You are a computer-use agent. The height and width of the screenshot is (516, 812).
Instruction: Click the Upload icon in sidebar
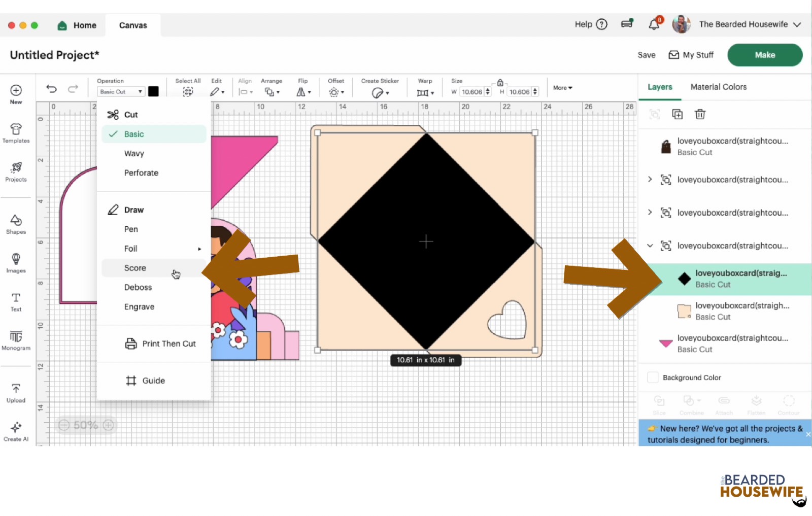click(x=16, y=393)
